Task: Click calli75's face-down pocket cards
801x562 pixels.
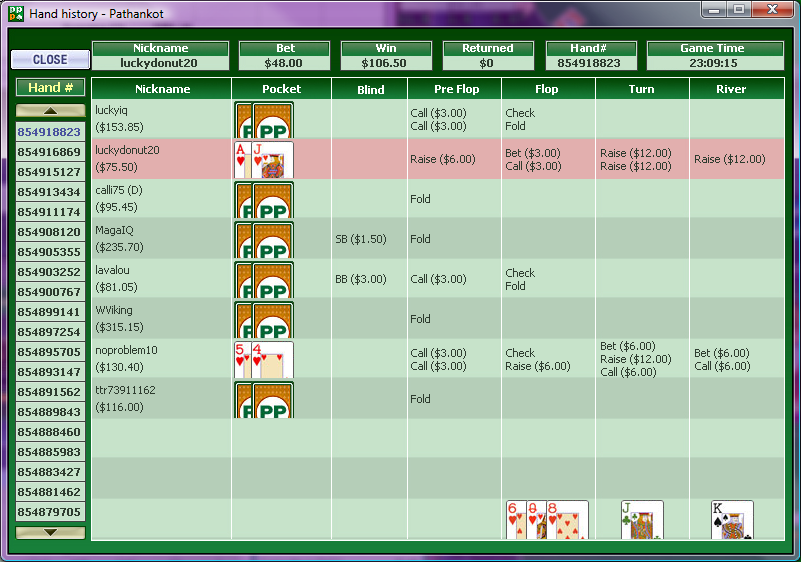Action: (264, 200)
